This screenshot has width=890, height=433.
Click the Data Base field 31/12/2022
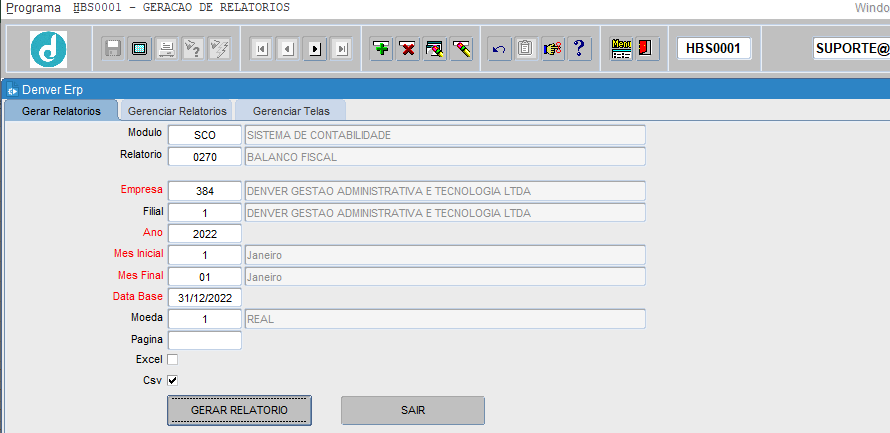click(205, 298)
